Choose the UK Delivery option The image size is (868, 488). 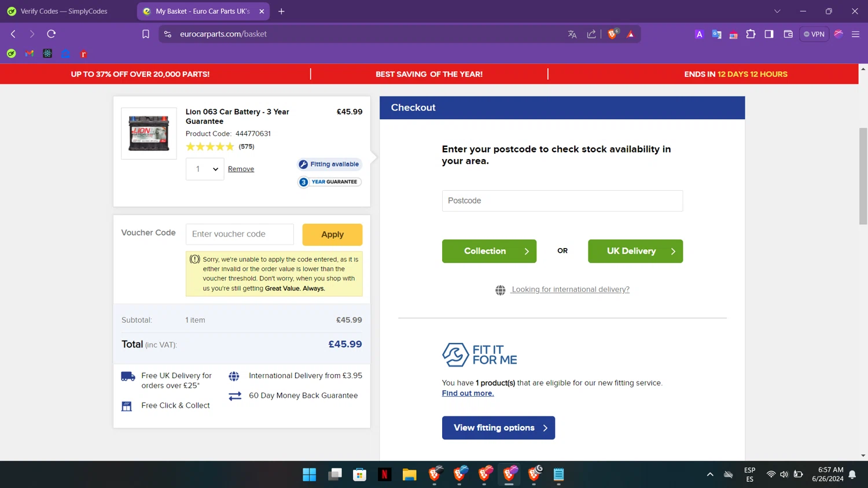coord(635,251)
